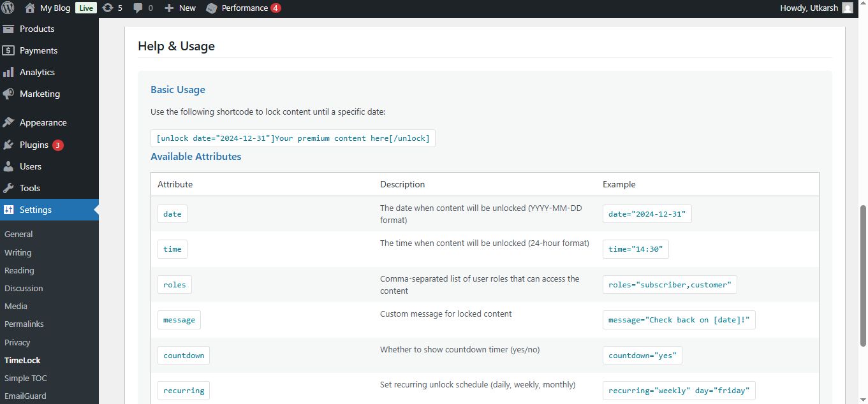Click roles="subscriber,customer" example code

670,285
